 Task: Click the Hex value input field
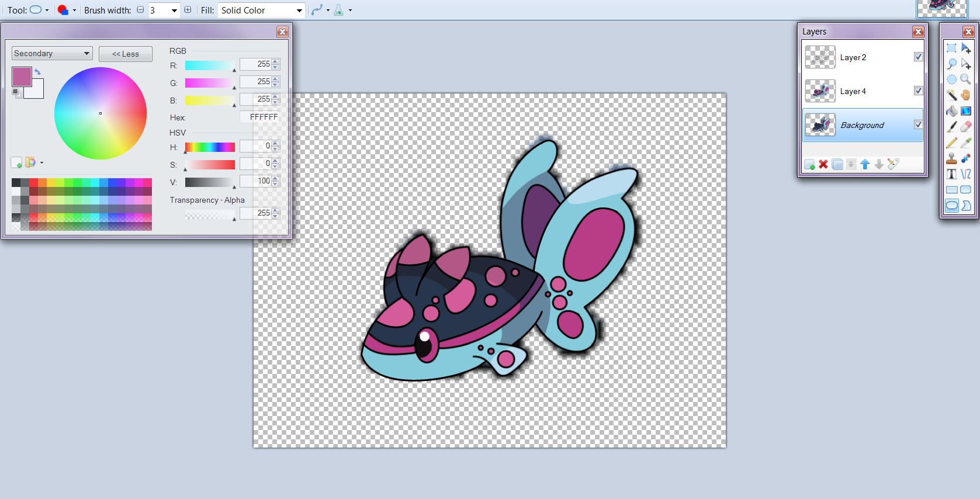[261, 117]
